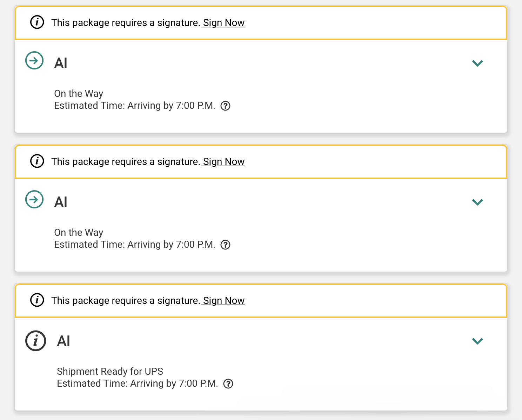Click the Shipment Ready for UPS status text
This screenshot has width=522, height=420.
pyautogui.click(x=110, y=371)
